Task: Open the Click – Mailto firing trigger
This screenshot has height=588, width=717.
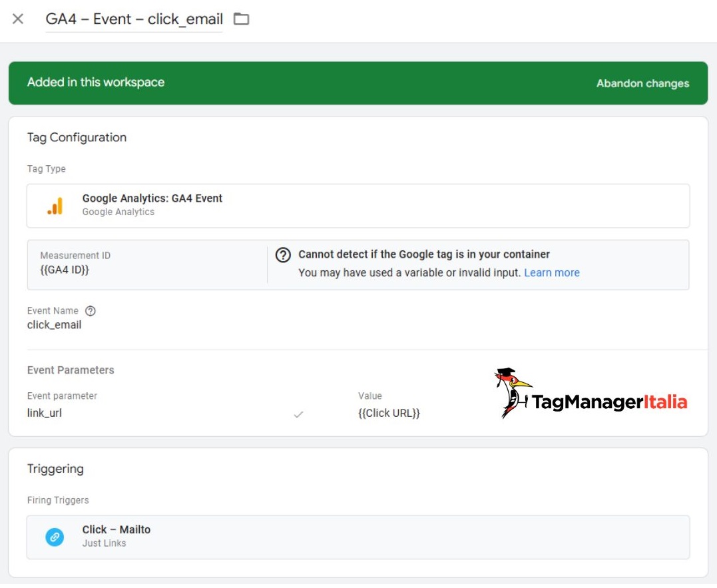Action: (358, 537)
